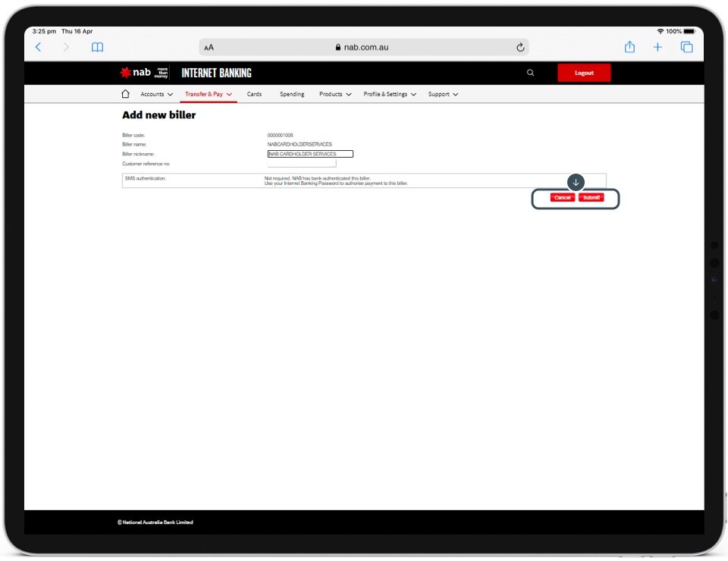Show all open tabs overview icon
This screenshot has width=728, height=561.
(686, 47)
